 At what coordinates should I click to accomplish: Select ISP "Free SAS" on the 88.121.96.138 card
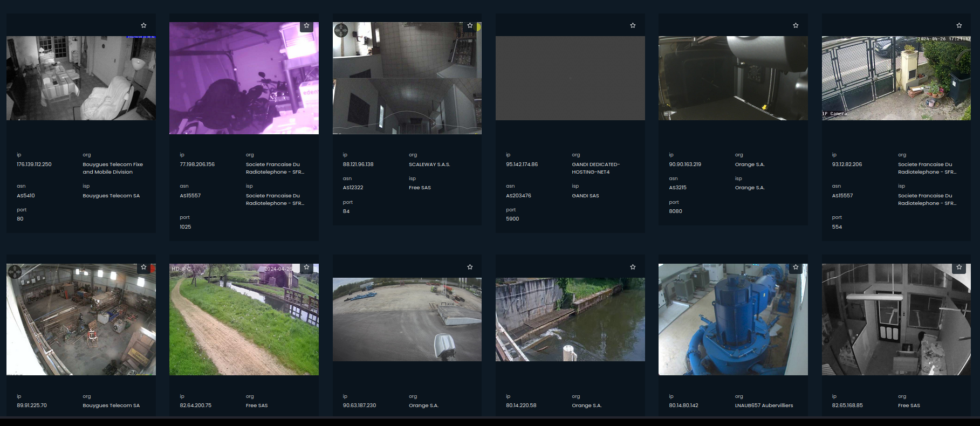[420, 188]
